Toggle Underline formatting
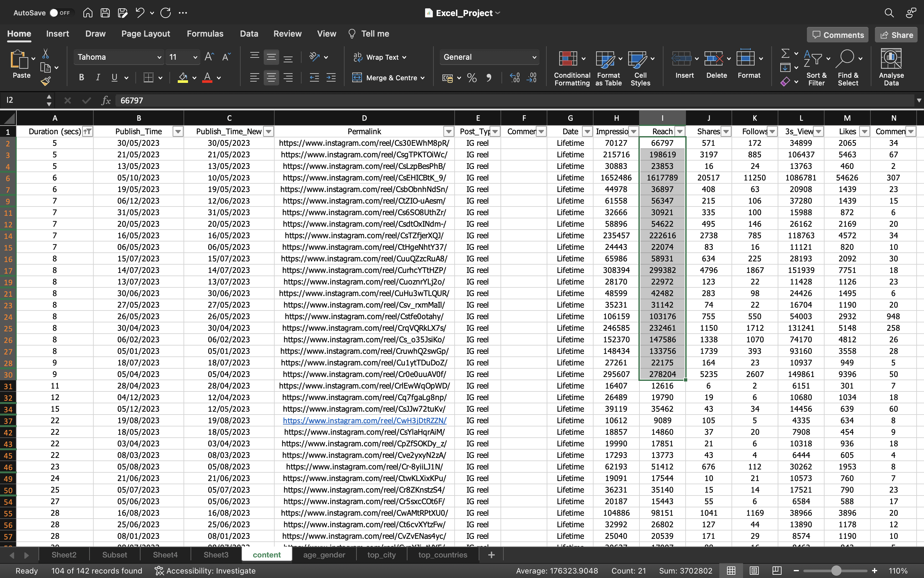Image resolution: width=924 pixels, height=578 pixels. 114,78
